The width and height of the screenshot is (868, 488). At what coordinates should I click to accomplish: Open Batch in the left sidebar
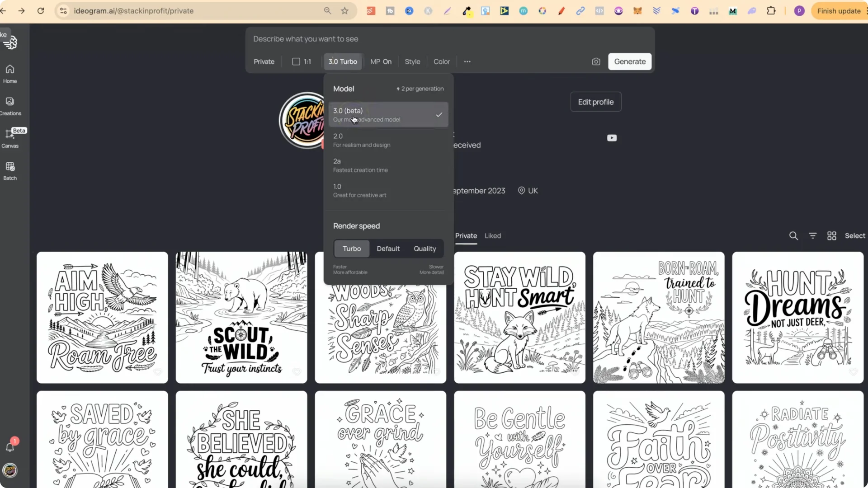pyautogui.click(x=9, y=170)
